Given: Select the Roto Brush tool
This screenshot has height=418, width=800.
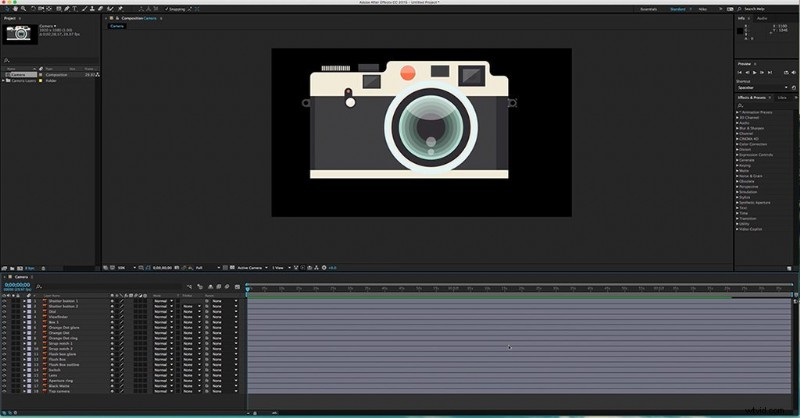Looking at the screenshot, I should 110,9.
